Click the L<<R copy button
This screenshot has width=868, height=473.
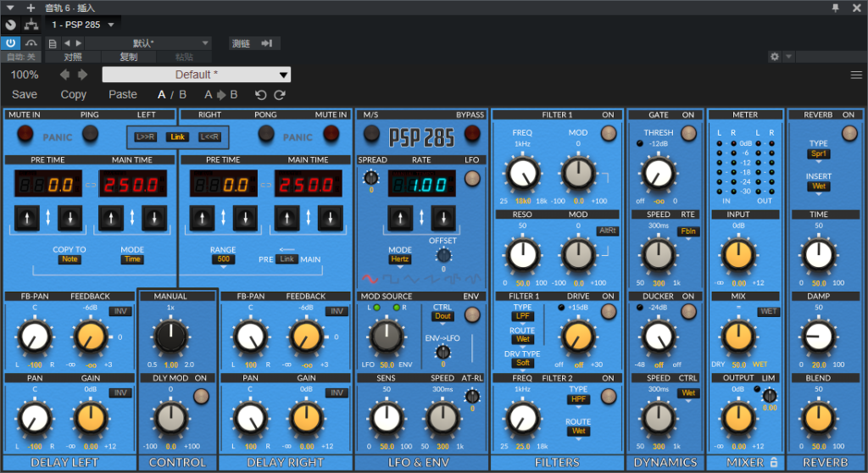(x=210, y=136)
